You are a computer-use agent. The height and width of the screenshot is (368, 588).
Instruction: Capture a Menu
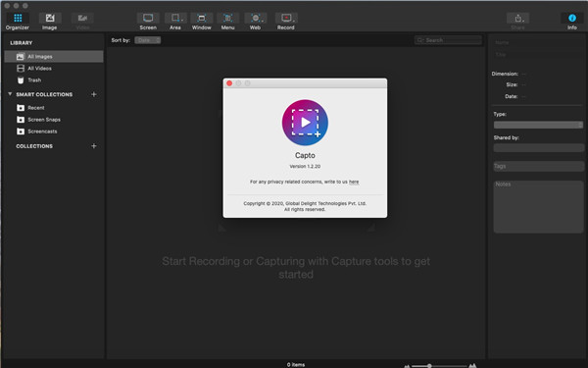tap(227, 22)
